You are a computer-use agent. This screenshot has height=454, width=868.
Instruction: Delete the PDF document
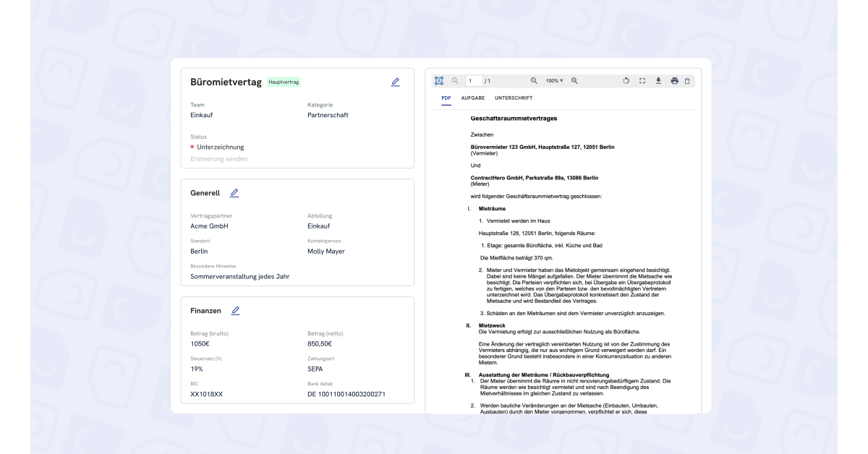tap(687, 81)
